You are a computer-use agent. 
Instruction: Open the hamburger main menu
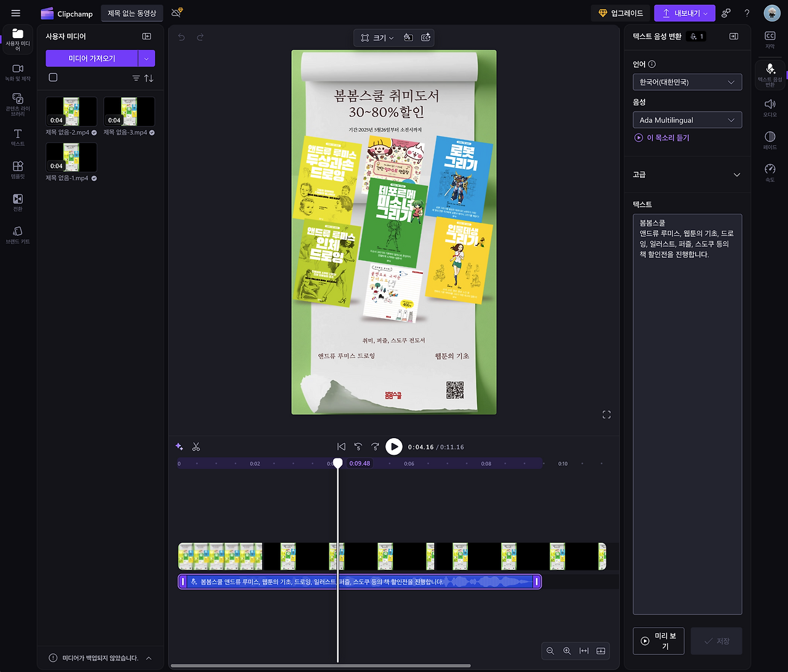tap(16, 13)
